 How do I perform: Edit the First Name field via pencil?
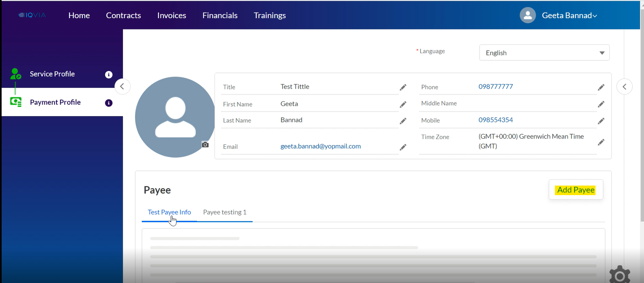tap(402, 105)
